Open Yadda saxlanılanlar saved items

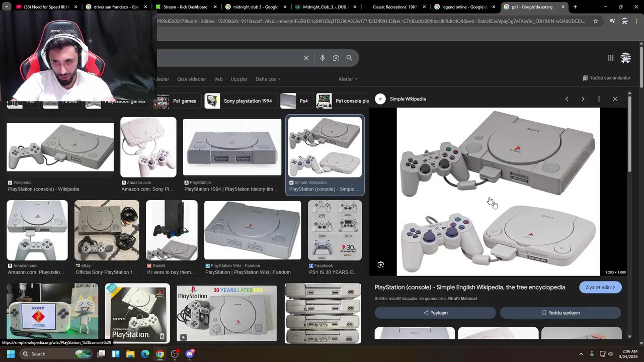(606, 78)
